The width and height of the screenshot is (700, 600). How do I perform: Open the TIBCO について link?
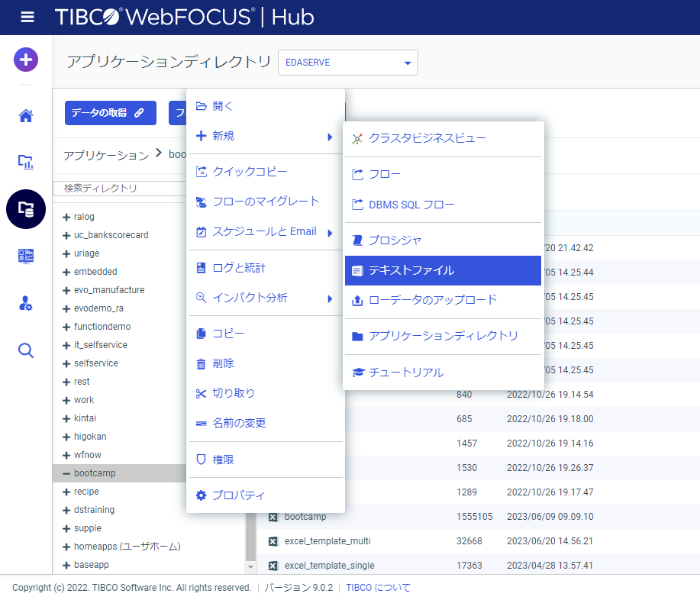click(x=378, y=588)
